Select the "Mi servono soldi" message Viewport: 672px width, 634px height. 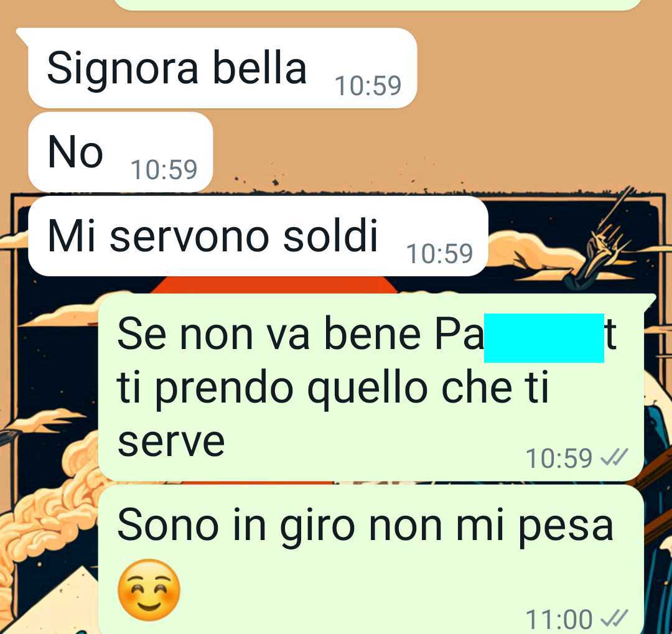click(x=258, y=236)
